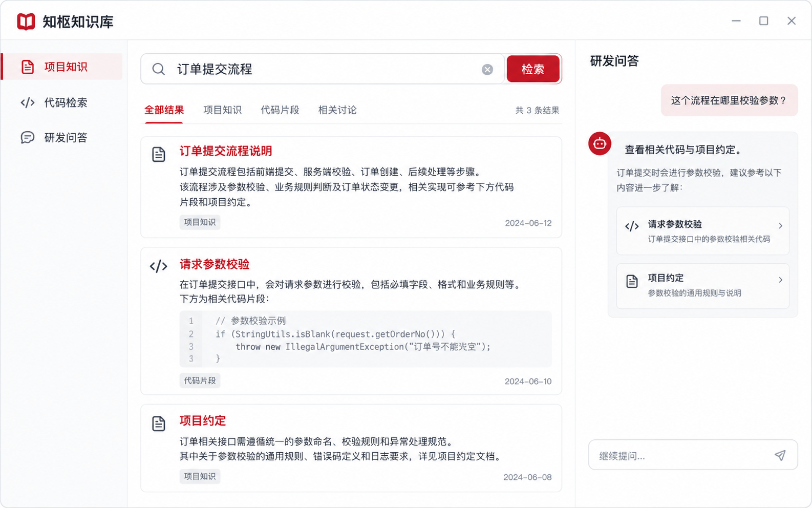812x508 pixels.
Task: Send the question with the paper plane icon
Action: pyautogui.click(x=780, y=455)
